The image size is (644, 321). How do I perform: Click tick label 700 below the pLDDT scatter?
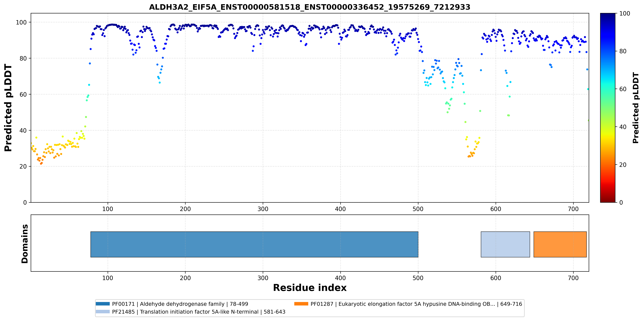pyautogui.click(x=573, y=209)
